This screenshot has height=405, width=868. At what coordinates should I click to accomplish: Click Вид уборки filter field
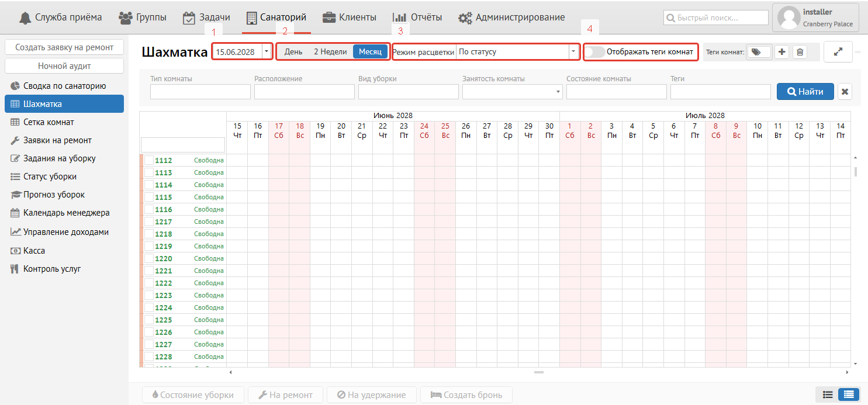point(409,92)
